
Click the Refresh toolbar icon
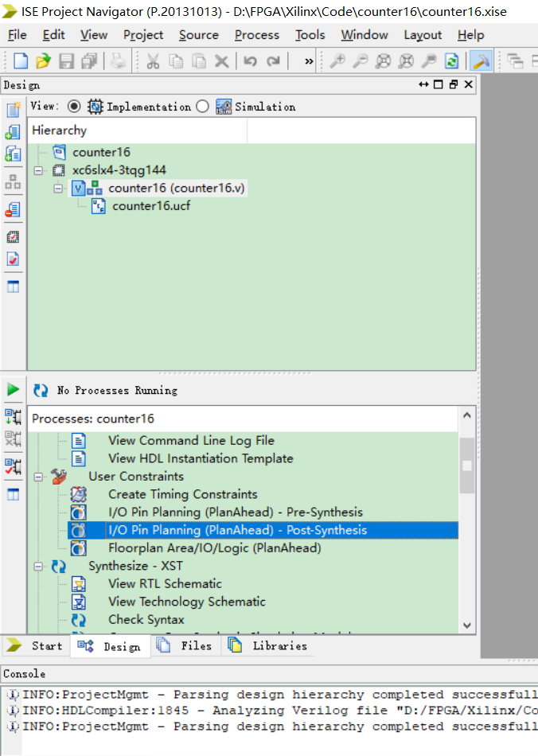452,61
